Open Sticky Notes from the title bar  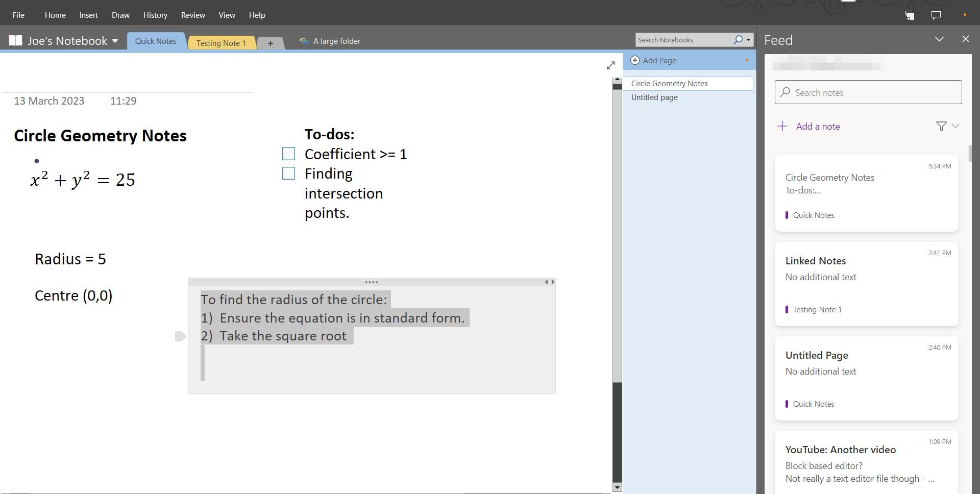coord(910,15)
